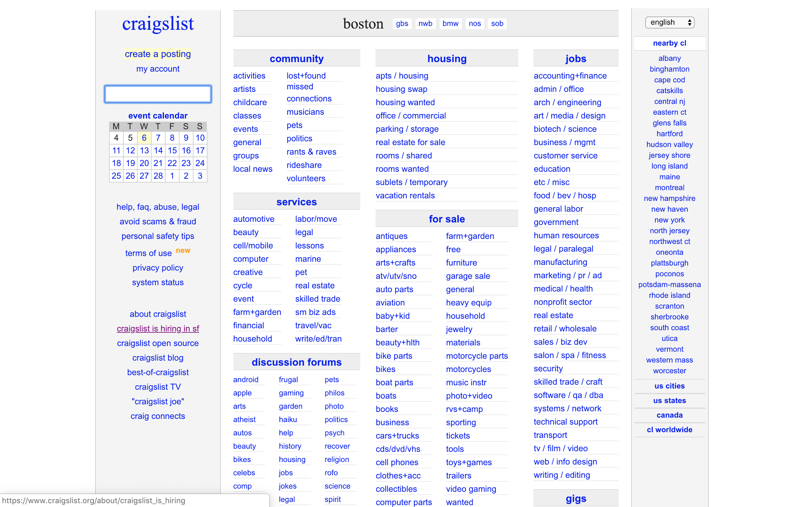Open the cars+trucks for sale category
The image size is (812, 507).
point(397,436)
